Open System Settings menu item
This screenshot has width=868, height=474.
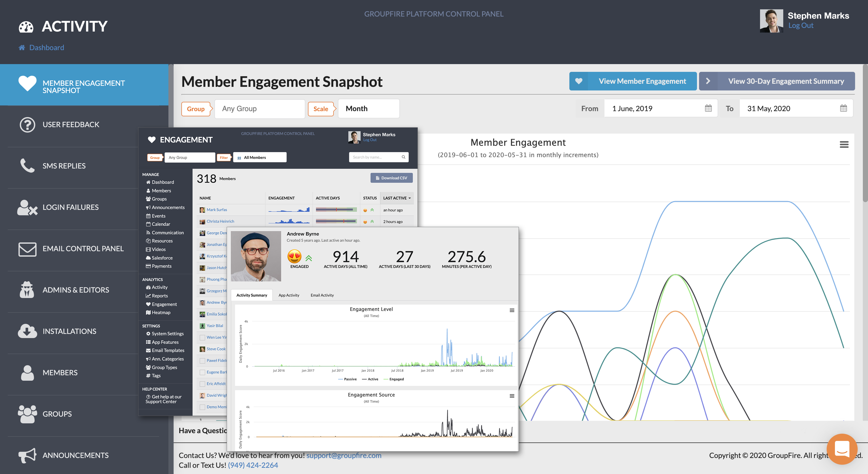pos(165,334)
